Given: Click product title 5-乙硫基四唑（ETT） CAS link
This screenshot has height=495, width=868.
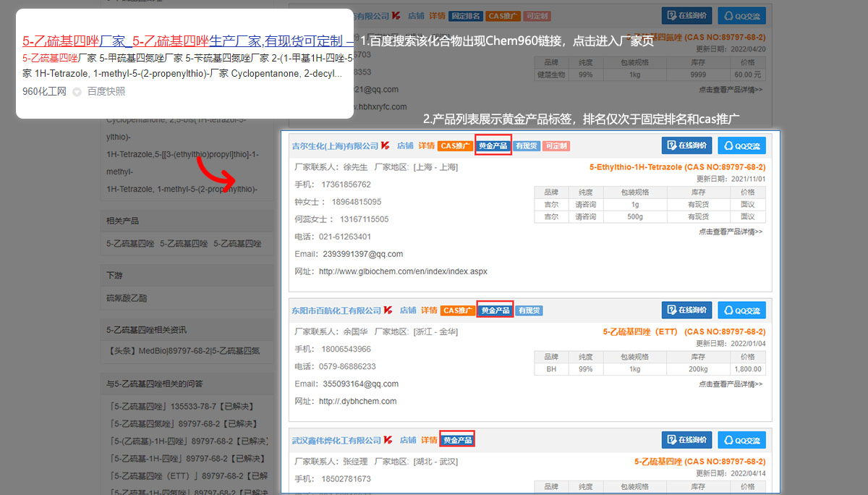Looking at the screenshot, I should 684,332.
